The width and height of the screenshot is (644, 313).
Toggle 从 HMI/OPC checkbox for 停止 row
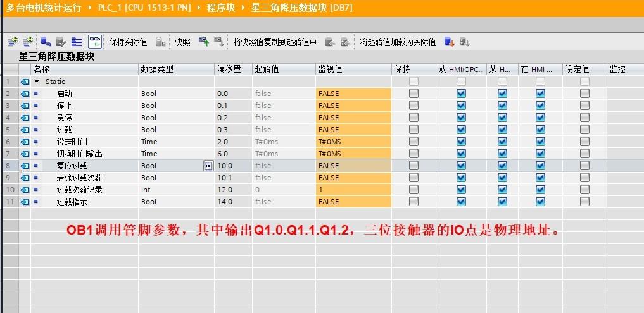(461, 106)
